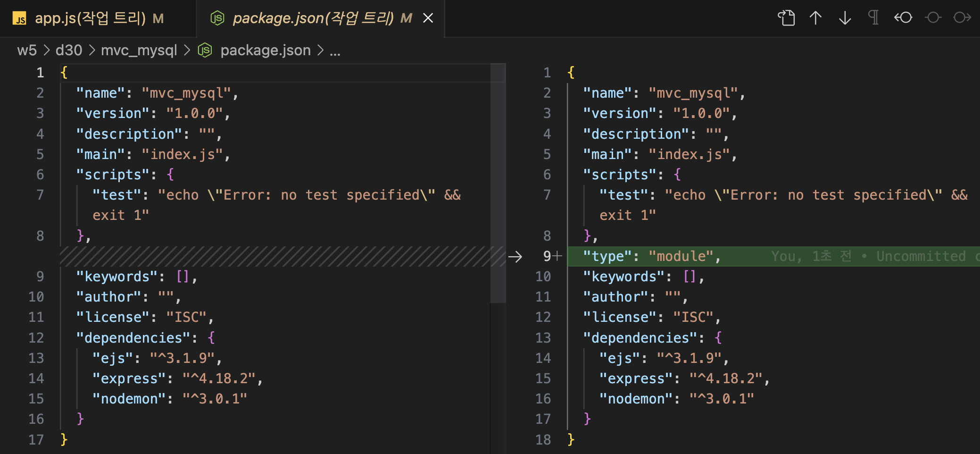
Task: Switch to the app.js working tree tab
Action: [x=98, y=18]
